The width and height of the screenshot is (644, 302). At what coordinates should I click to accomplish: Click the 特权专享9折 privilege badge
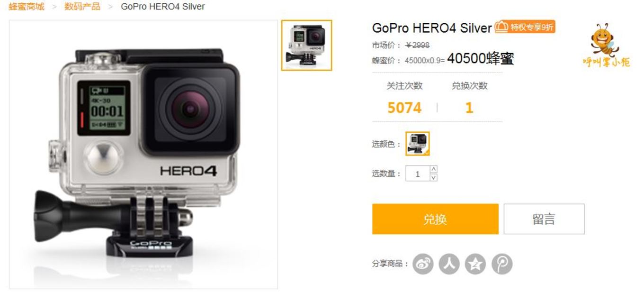[525, 27]
